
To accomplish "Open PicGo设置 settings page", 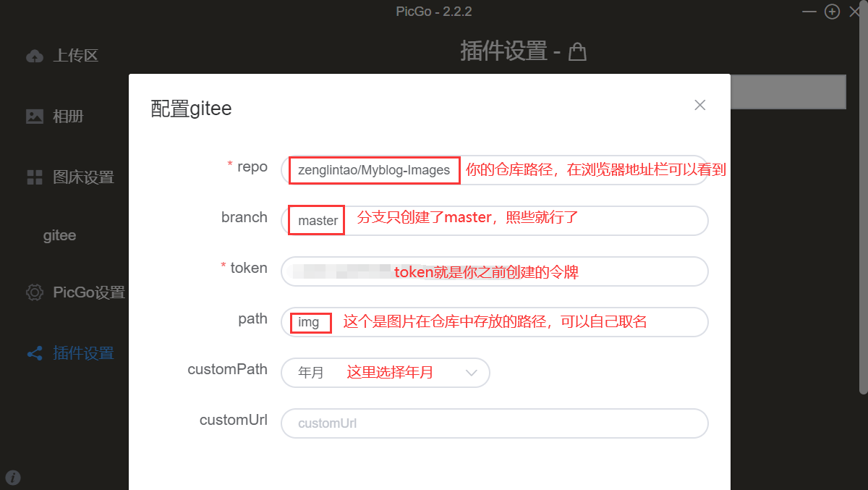I will click(88, 292).
